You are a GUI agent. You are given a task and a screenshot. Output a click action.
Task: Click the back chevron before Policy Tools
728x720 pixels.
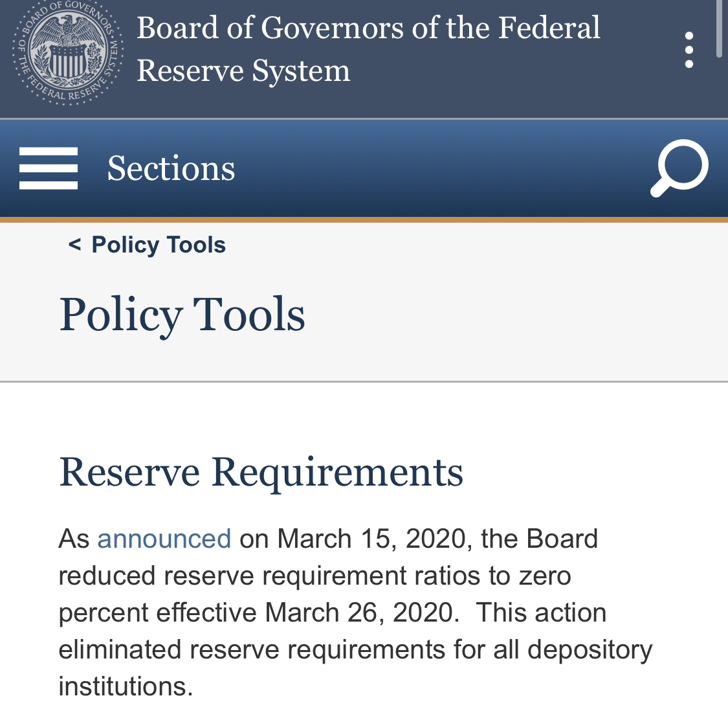74,244
